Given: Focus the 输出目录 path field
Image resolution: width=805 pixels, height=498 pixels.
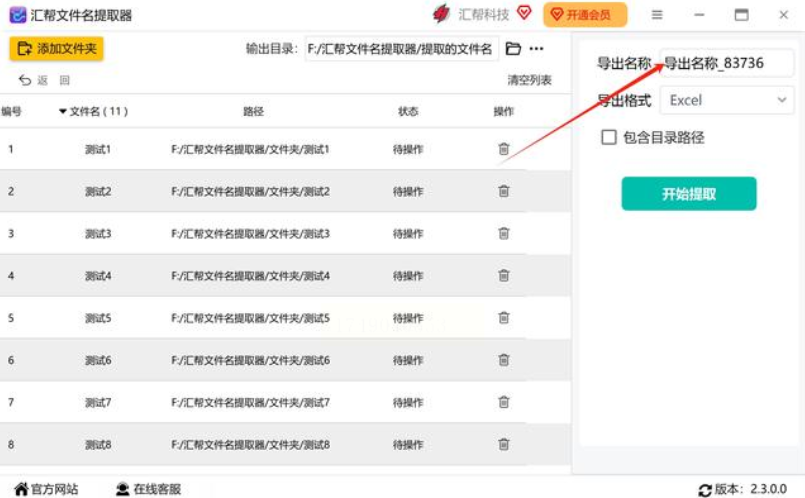Looking at the screenshot, I should point(401,49).
